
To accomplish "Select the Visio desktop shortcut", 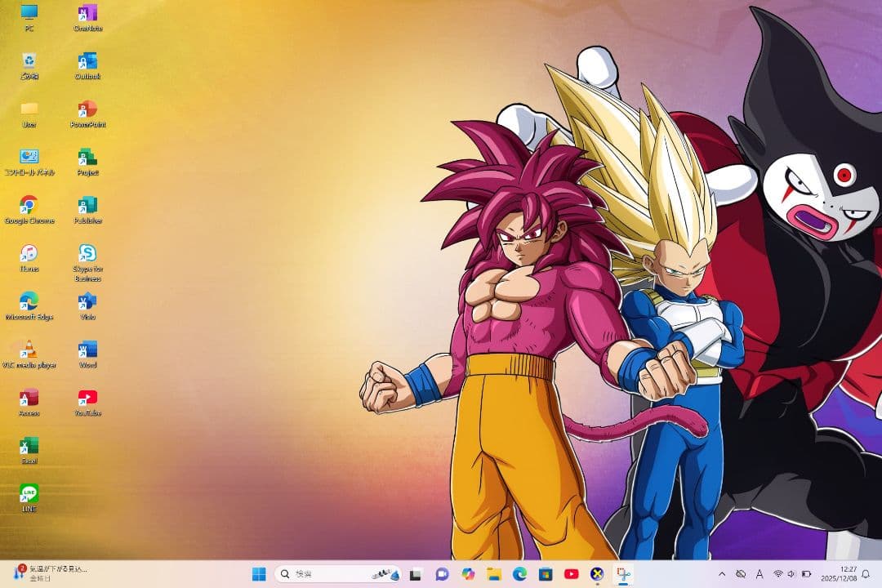I will pos(87,301).
